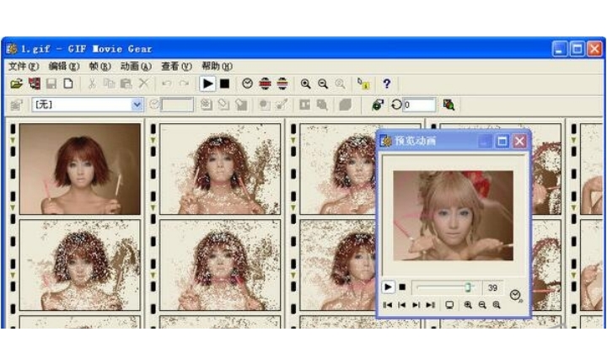Click the question mark help icon
The height and width of the screenshot is (364, 607).
click(x=386, y=83)
